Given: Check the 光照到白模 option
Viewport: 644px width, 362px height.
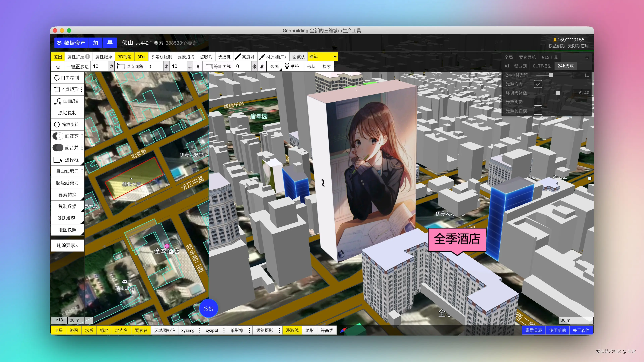Looking at the screenshot, I should (538, 111).
